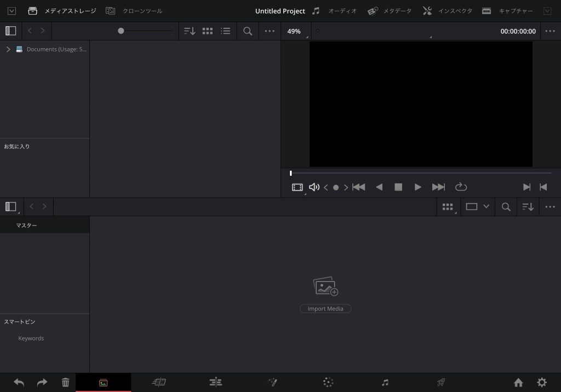The width and height of the screenshot is (561, 392).
Task: Mute the viewer audio speaker icon
Action: pos(314,187)
